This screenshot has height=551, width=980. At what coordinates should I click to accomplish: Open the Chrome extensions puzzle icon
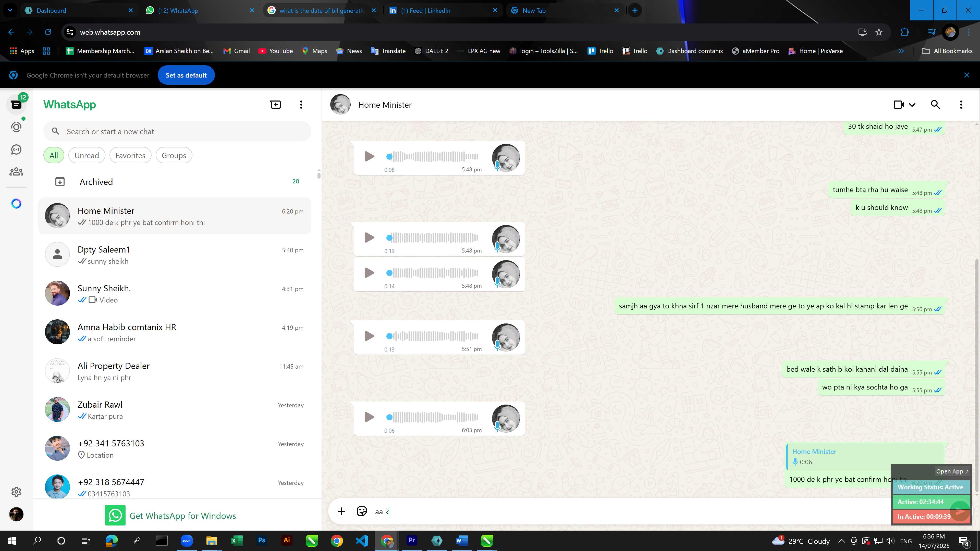(x=905, y=32)
